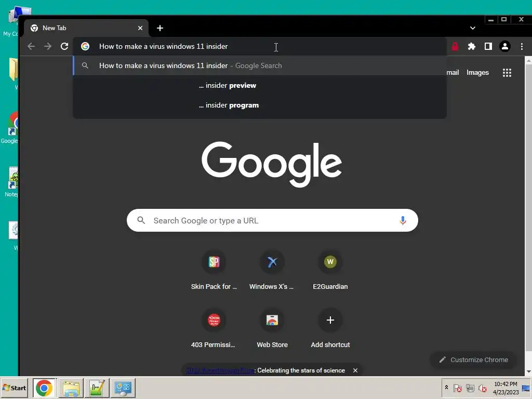The width and height of the screenshot is (532, 399).
Task: Select the New Tab tab
Action: coord(86,28)
